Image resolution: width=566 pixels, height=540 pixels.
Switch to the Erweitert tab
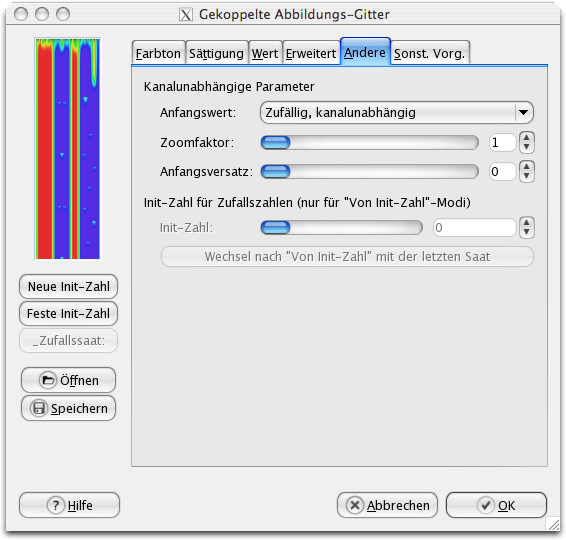(x=311, y=53)
